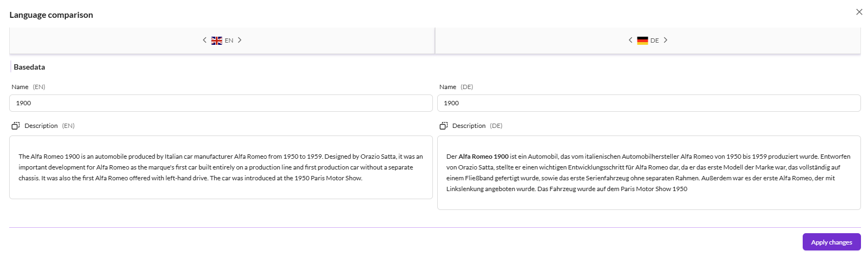
Task: Click the DE language label
Action: click(655, 40)
